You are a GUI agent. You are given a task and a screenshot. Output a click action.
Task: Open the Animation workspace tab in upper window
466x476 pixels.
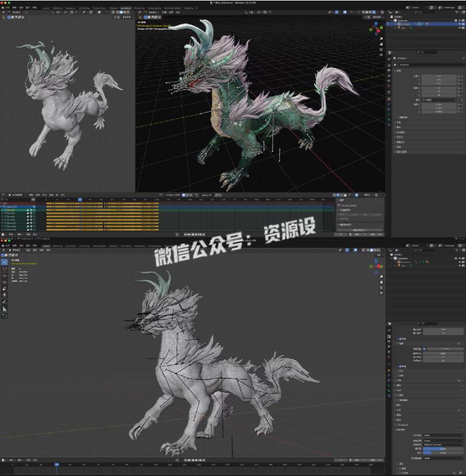tap(125, 8)
